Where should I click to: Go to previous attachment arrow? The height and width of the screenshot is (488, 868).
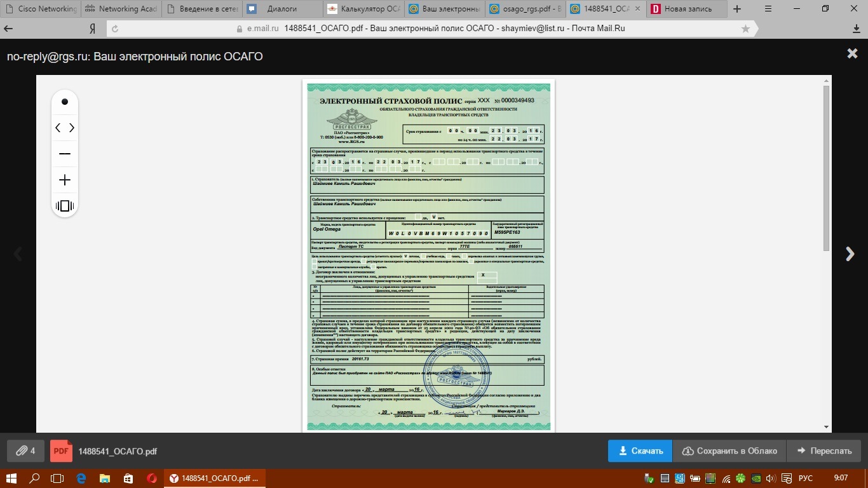click(x=18, y=254)
